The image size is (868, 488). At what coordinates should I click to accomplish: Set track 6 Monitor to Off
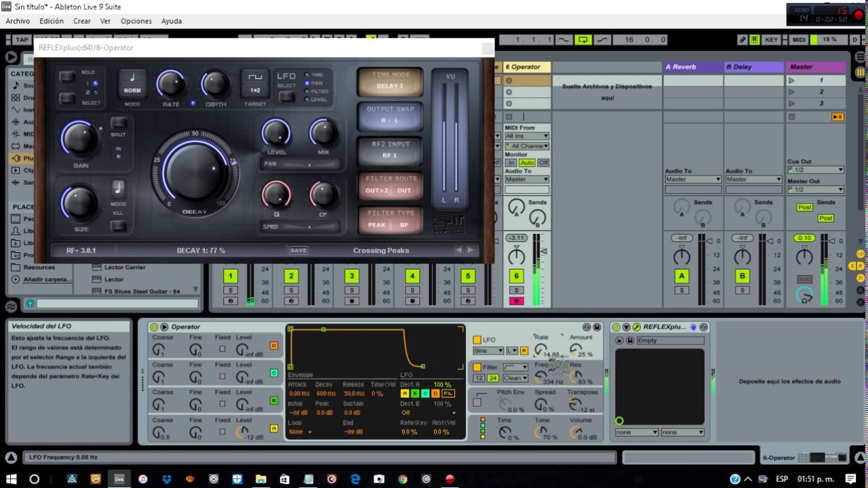pos(543,163)
